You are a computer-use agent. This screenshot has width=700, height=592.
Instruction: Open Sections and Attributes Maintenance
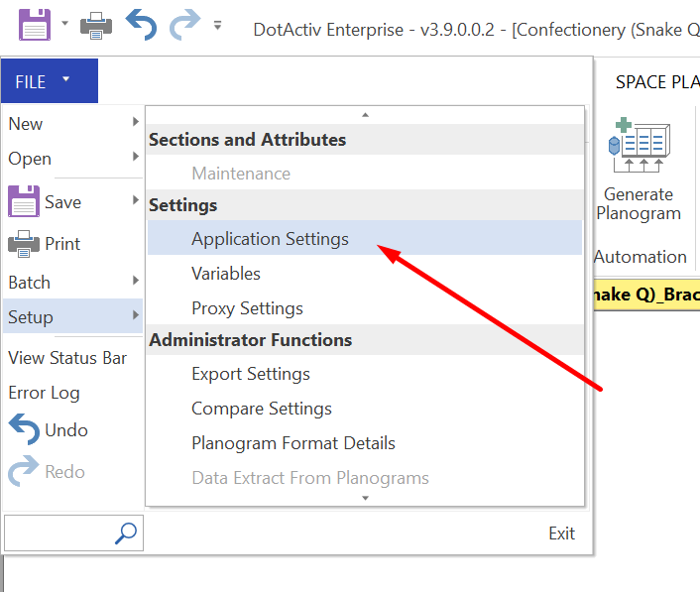(x=365, y=173)
